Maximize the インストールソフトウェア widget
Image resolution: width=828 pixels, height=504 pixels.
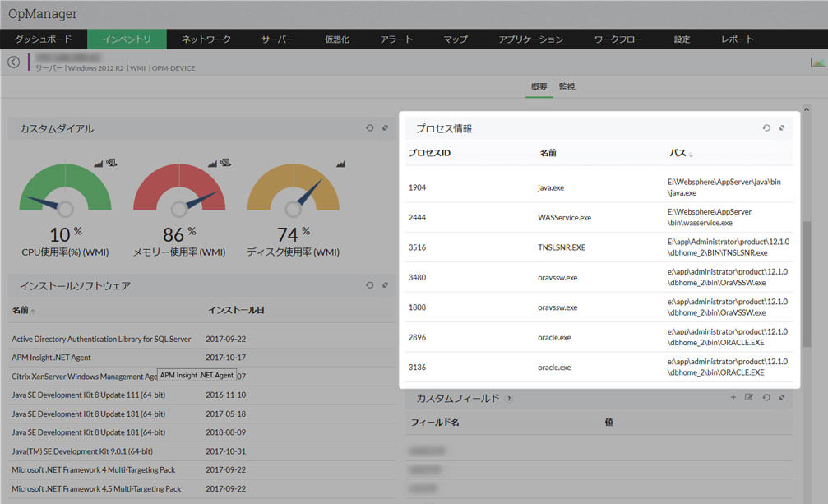(385, 285)
